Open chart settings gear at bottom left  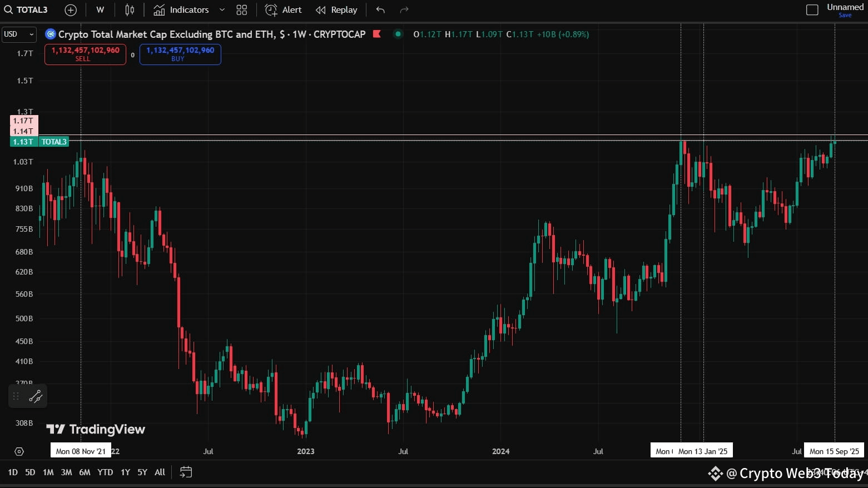pos(19,451)
